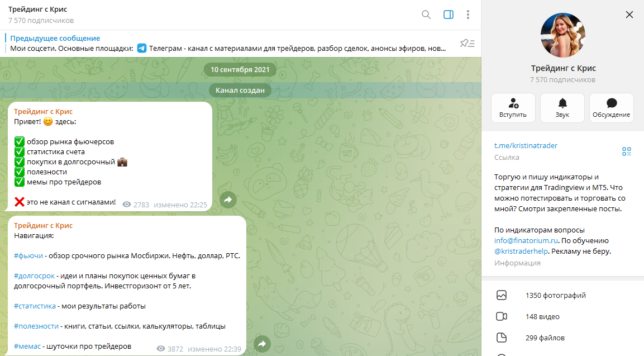This screenshot has width=644, height=356.
Task: Forward the Навигация message
Action: [x=262, y=344]
